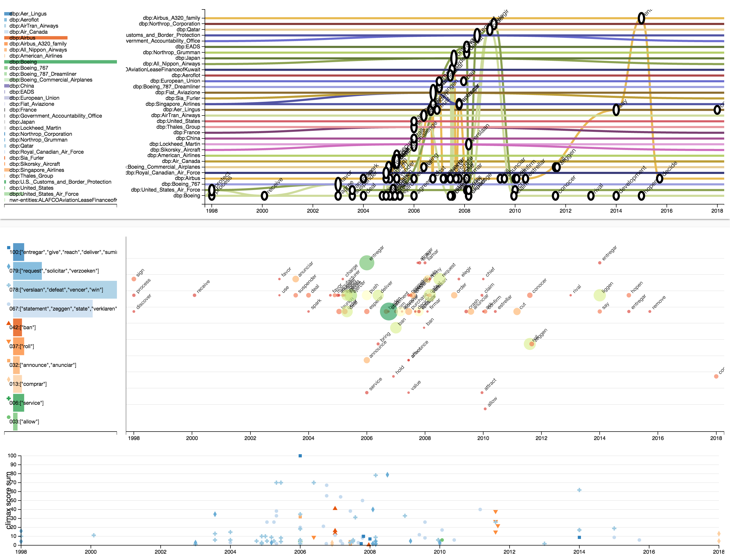Click the green circle icon beside 003 allow
This screenshot has width=730, height=560.
click(x=9, y=417)
